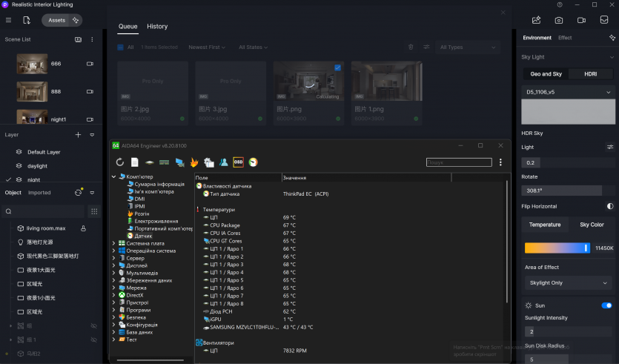Screen dimensions: 619x364
Task: Click the OSD panel icon in AIDA64
Action: [238, 162]
